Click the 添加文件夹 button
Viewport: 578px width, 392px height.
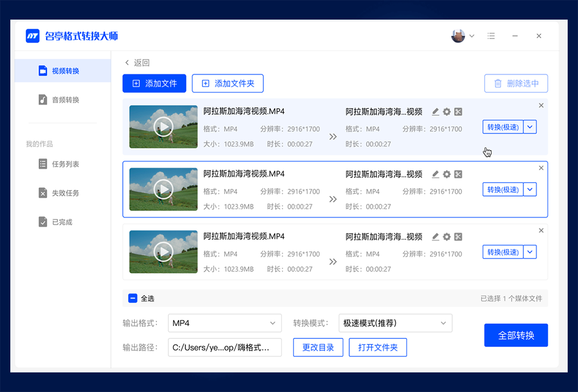228,84
